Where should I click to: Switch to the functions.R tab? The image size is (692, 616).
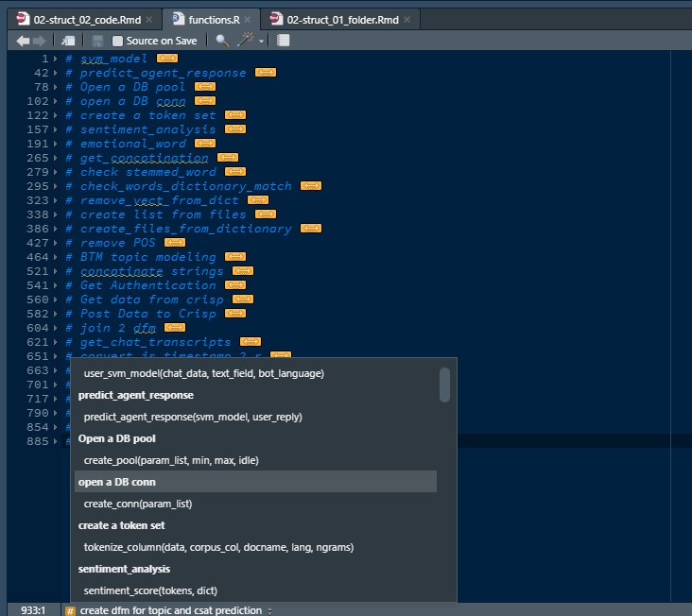coord(214,20)
